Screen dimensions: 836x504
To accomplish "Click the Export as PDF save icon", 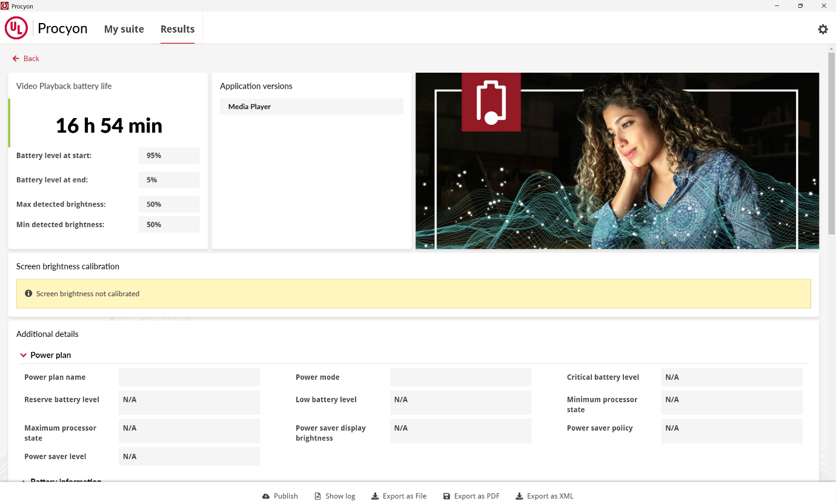I will coord(447,496).
